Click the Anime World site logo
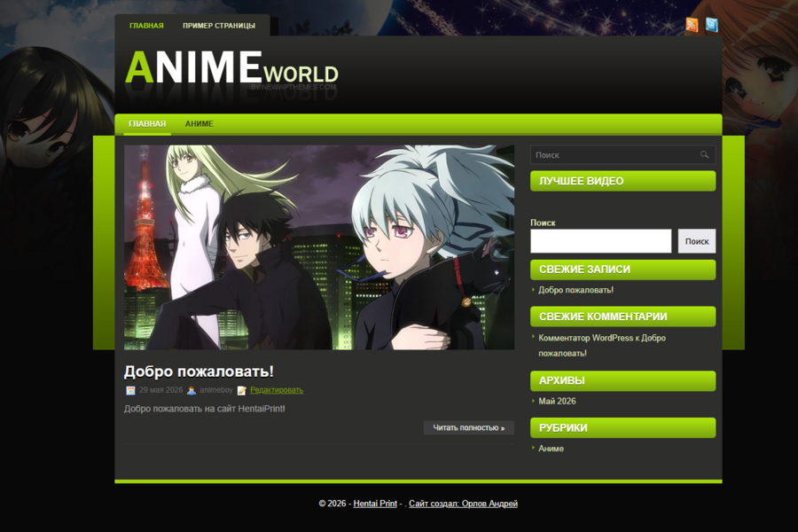Viewport: 798px width, 532px height. tap(231, 69)
